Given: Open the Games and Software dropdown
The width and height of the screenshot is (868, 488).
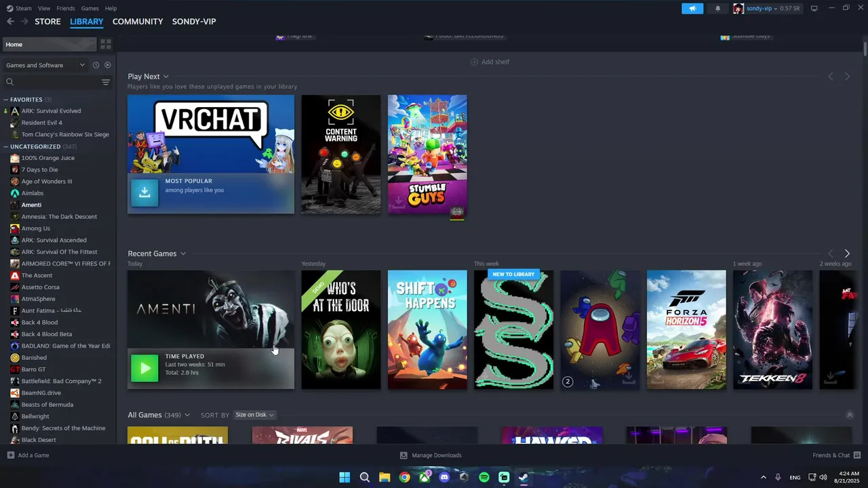Looking at the screenshot, I should [x=45, y=65].
